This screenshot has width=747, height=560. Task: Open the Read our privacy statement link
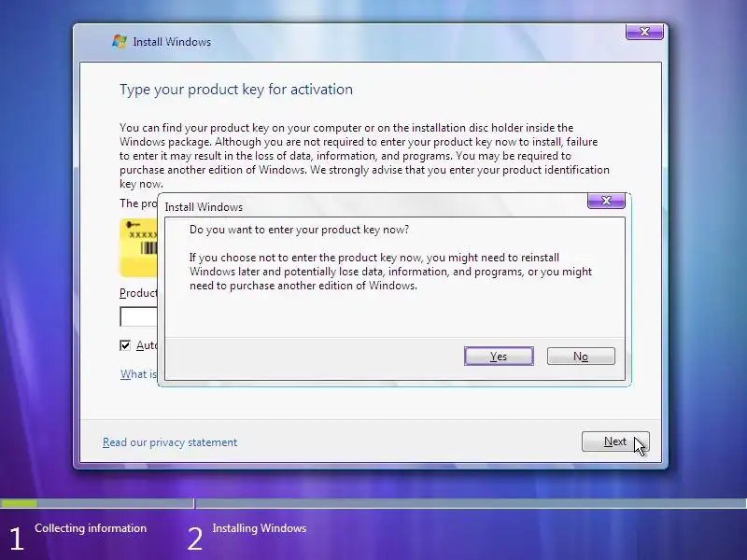point(170,442)
